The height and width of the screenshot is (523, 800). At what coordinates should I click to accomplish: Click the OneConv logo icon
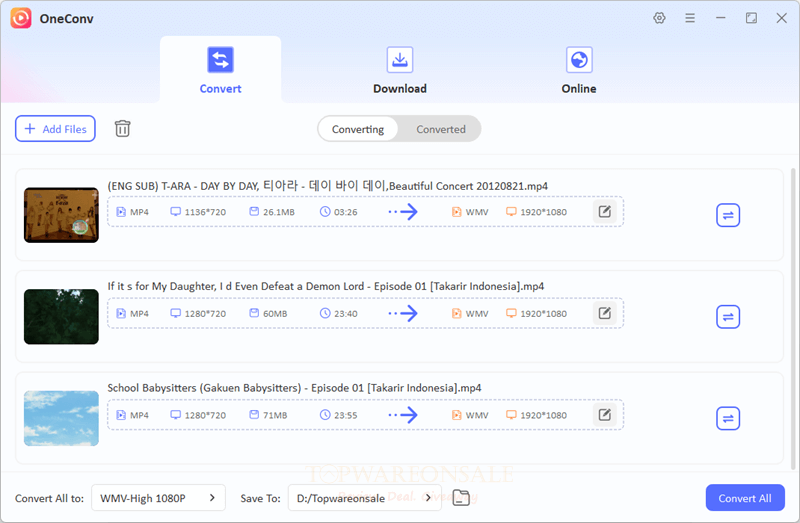(21, 18)
